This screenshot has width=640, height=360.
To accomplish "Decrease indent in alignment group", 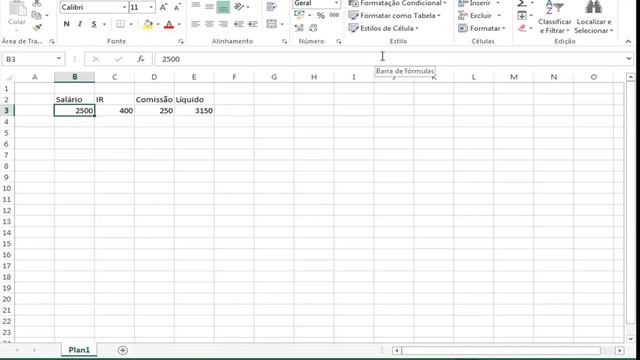I will pyautogui.click(x=238, y=24).
